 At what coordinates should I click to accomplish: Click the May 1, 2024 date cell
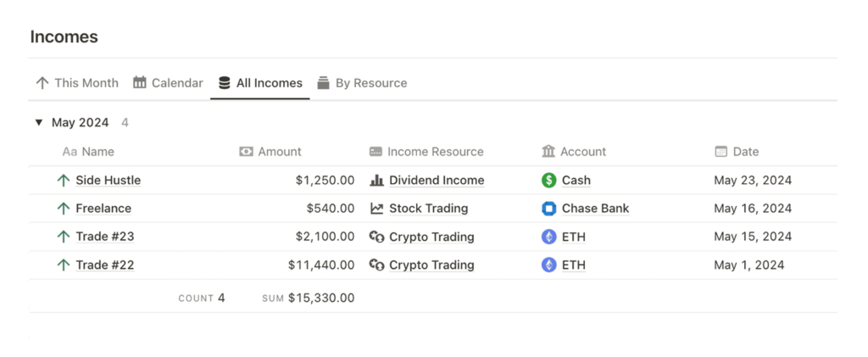(749, 265)
